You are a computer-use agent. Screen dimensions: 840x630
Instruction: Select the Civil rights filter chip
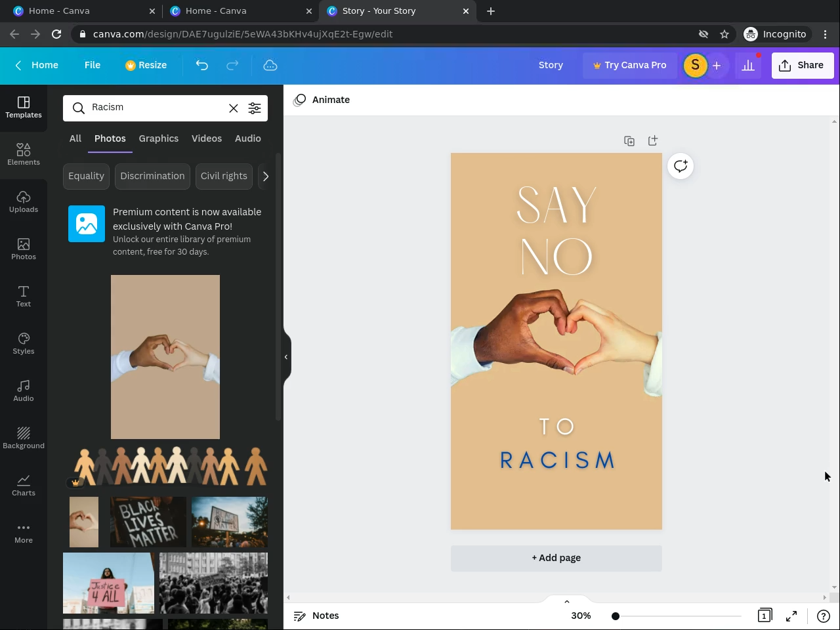pyautogui.click(x=224, y=176)
